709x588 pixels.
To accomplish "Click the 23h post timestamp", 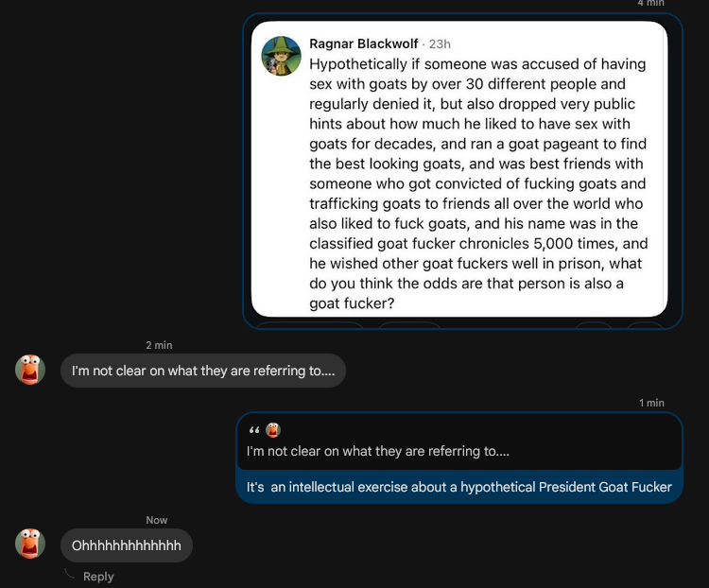I will pos(440,43).
